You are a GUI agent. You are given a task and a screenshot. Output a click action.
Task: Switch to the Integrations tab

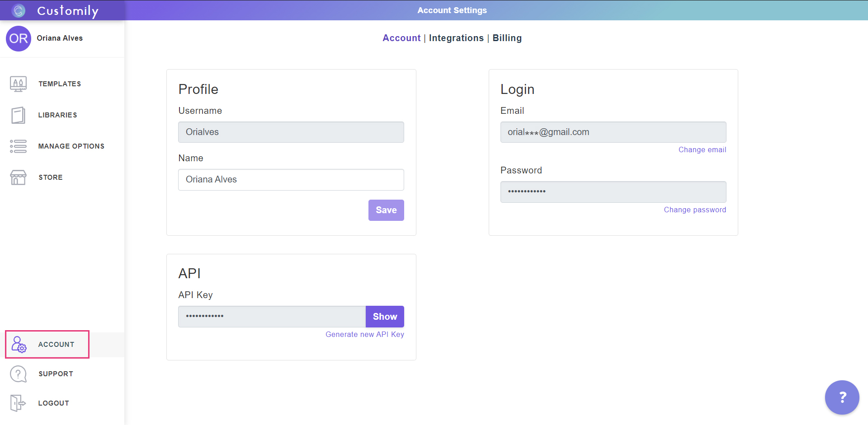click(456, 38)
